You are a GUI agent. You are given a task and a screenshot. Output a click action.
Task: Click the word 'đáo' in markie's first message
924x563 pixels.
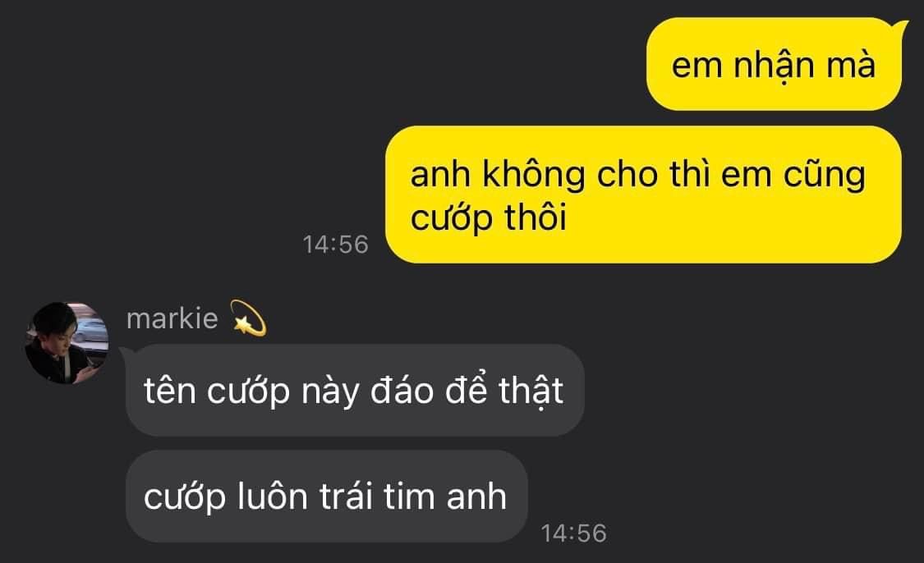click(x=402, y=390)
